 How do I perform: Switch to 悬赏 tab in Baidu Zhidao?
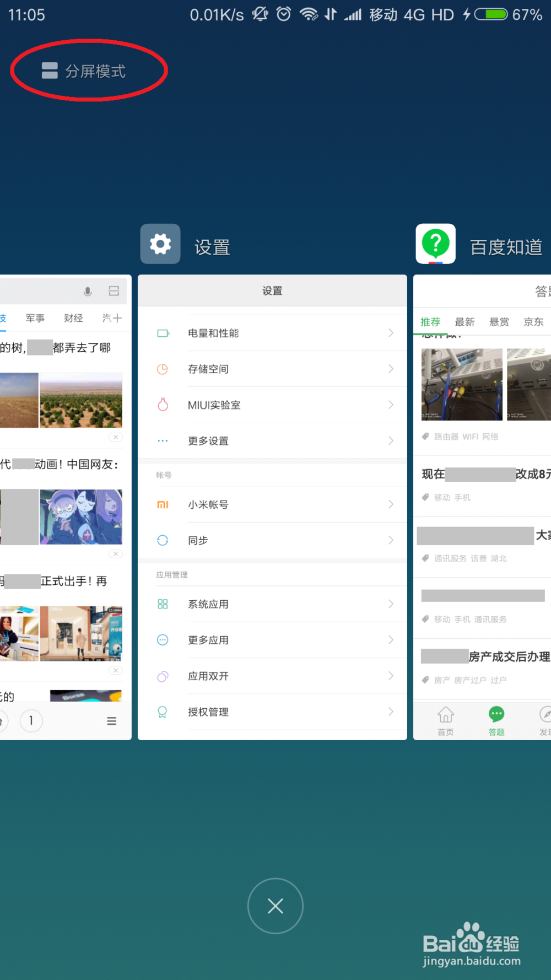click(499, 322)
